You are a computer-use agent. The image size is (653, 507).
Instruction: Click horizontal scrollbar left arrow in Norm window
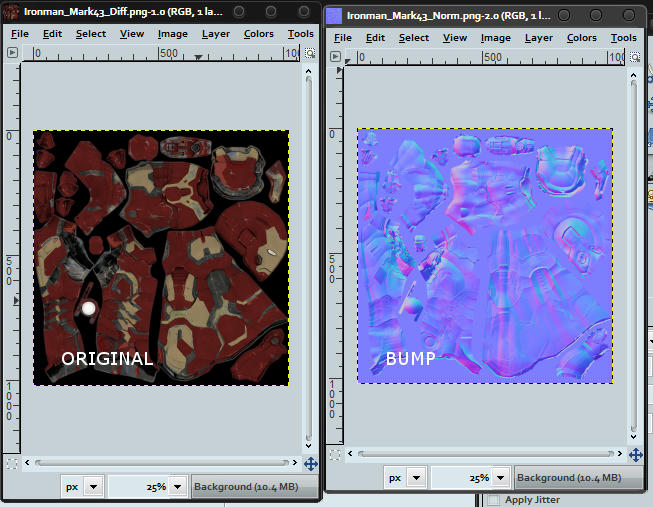[350, 453]
